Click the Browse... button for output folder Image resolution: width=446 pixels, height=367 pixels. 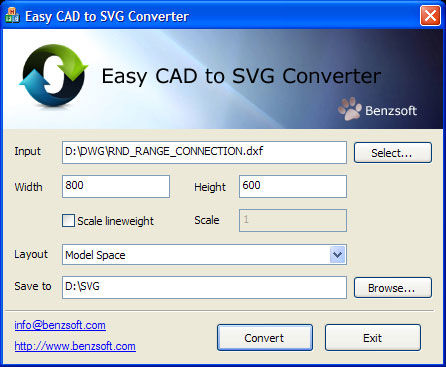click(393, 287)
